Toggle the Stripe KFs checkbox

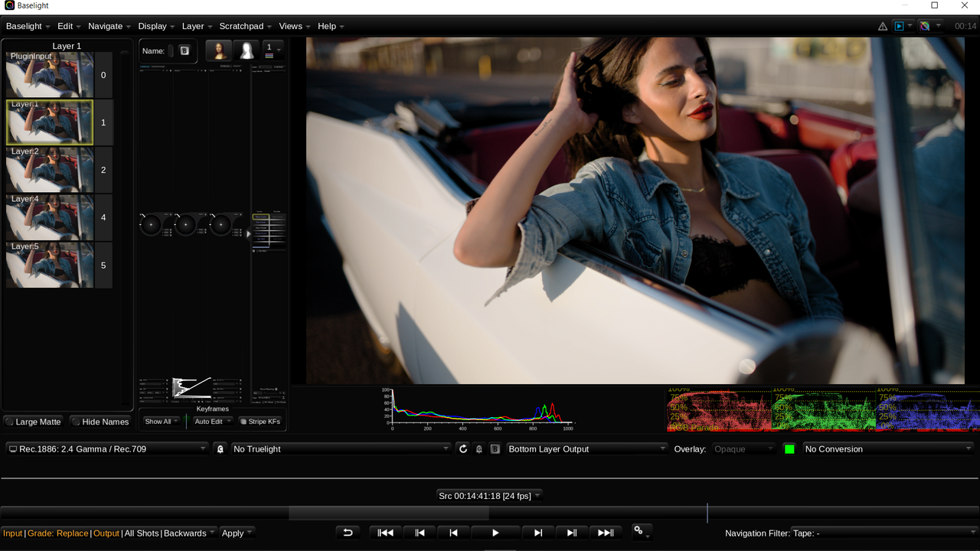[260, 422]
